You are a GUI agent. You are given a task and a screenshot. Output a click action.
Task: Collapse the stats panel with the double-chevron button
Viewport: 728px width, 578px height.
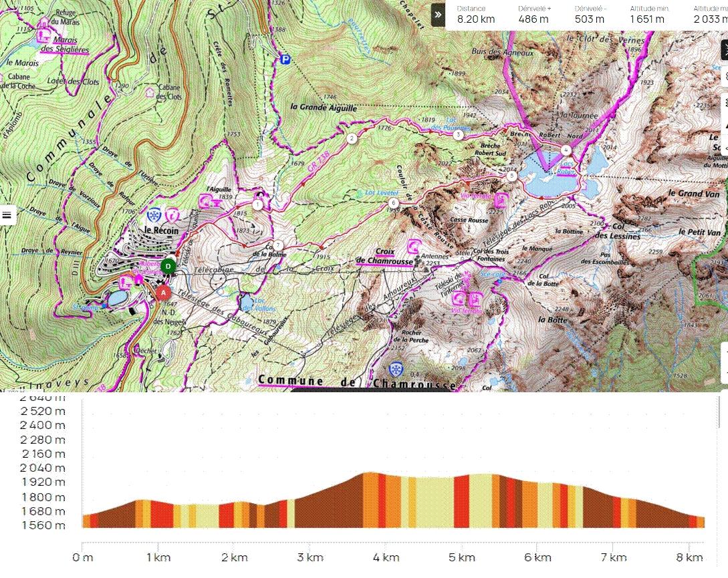pos(438,15)
